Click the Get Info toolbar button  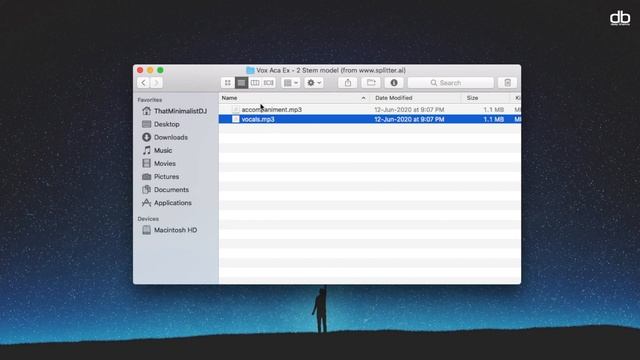click(394, 83)
